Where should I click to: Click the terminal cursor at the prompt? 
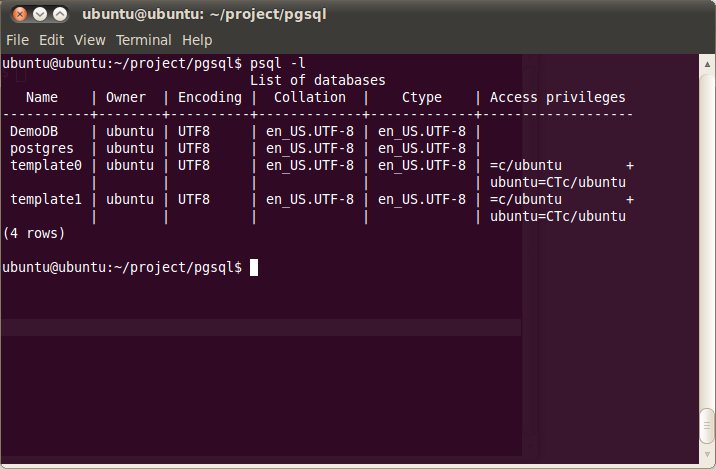(254, 267)
